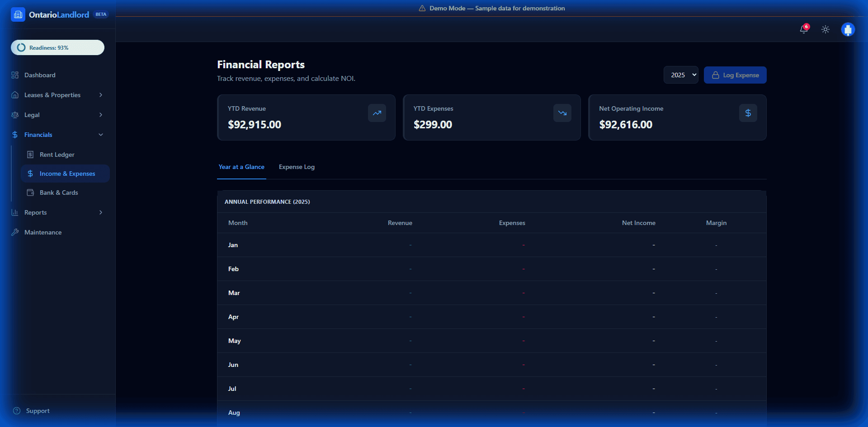868x427 pixels.
Task: Expand the Leases & Properties menu
Action: click(100, 95)
